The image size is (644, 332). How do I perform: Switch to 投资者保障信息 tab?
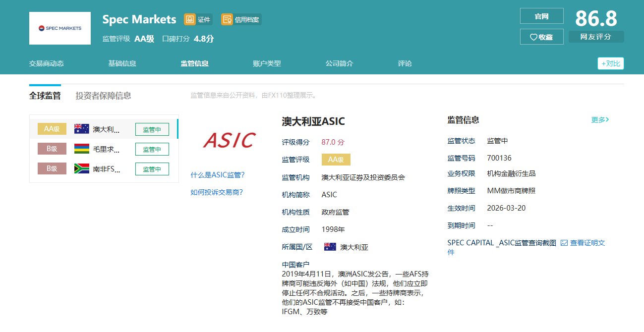[x=103, y=96]
